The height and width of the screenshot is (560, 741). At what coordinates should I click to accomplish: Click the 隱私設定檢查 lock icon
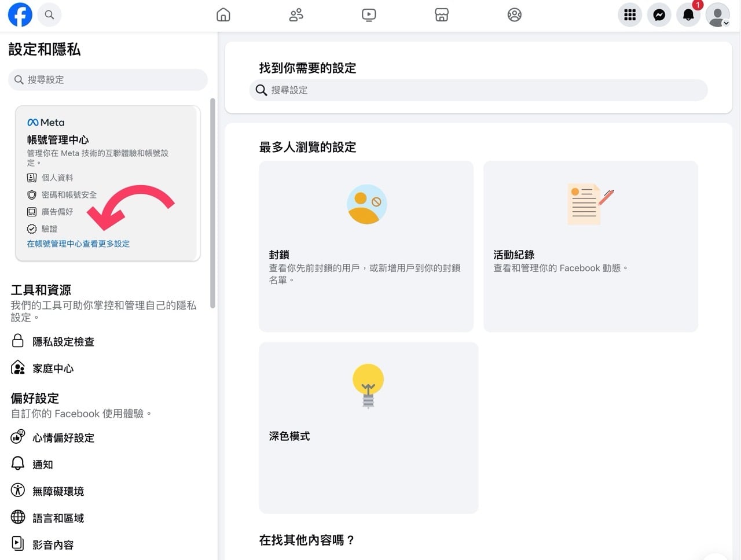pos(18,341)
